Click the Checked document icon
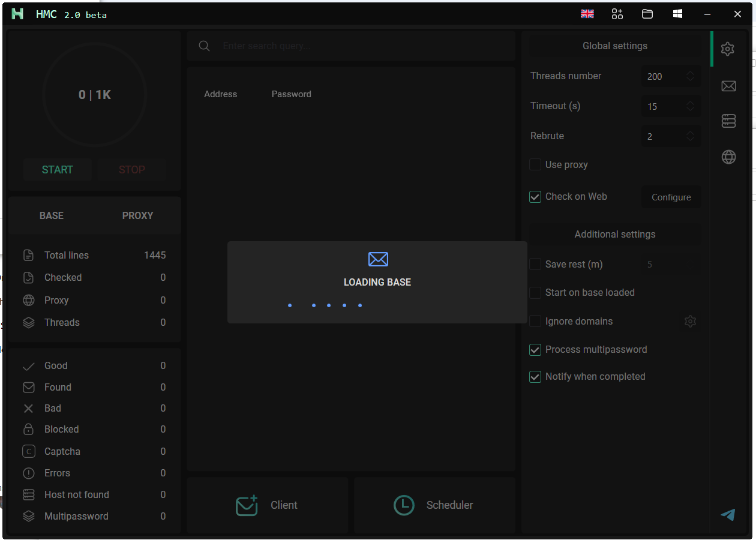The height and width of the screenshot is (540, 756). [x=28, y=277]
